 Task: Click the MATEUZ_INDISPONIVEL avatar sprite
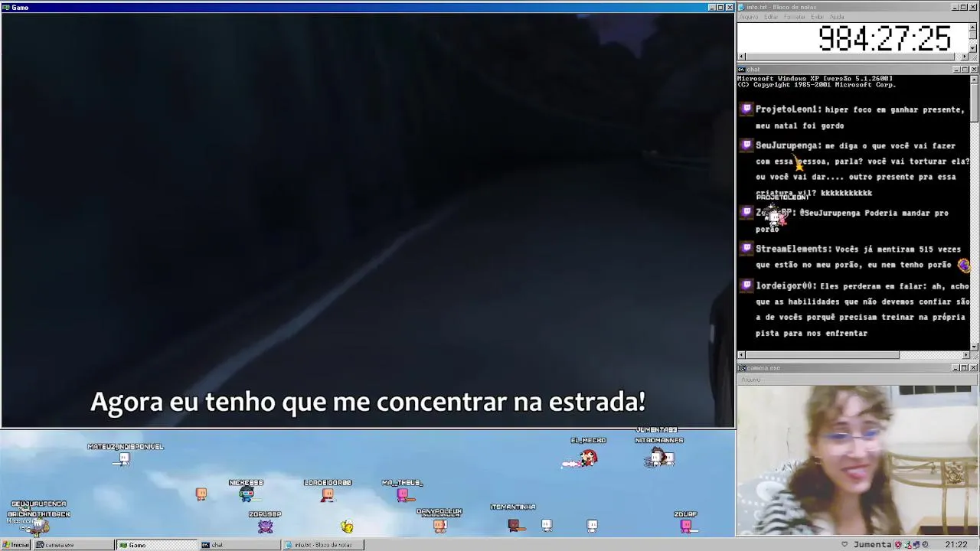124,458
